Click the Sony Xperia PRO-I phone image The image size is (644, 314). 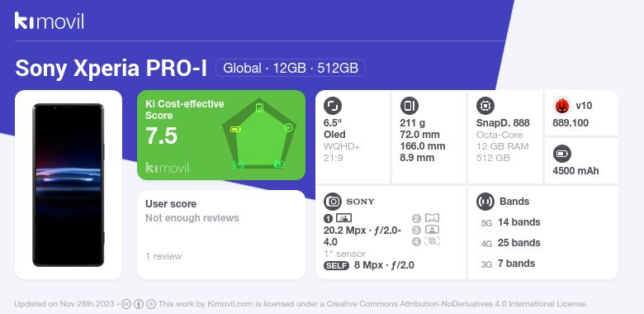(69, 185)
